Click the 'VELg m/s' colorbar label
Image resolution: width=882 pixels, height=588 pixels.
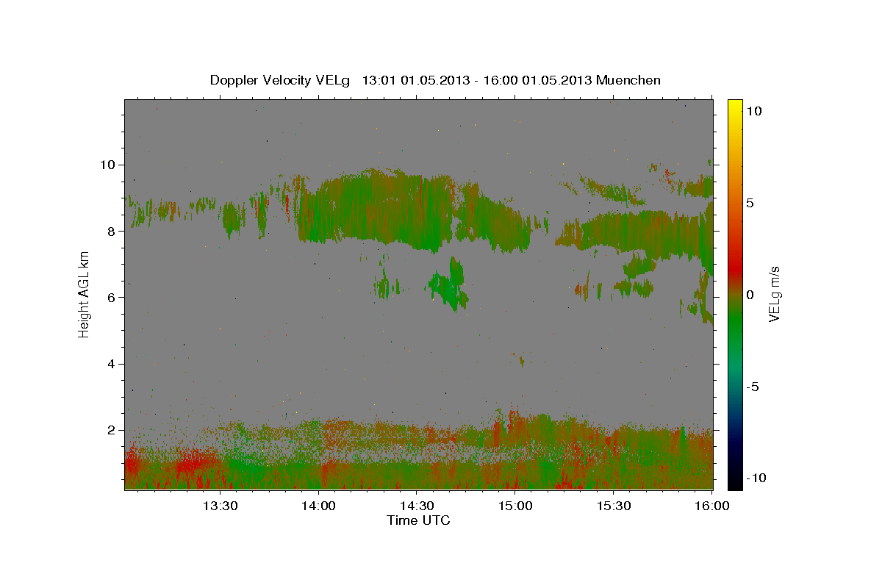pyautogui.click(x=775, y=294)
